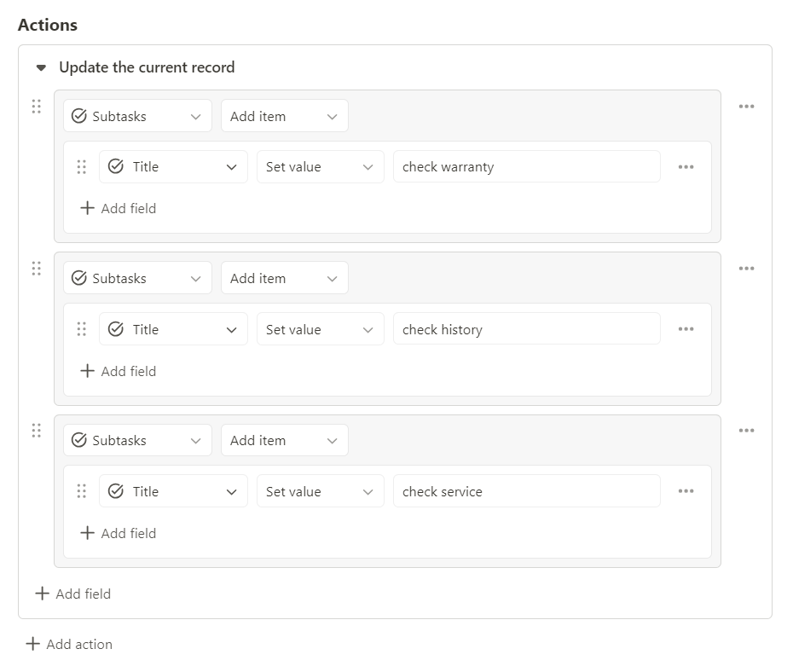Open 'Set value' dropdown for check warranty
The image size is (793, 672).
point(320,167)
